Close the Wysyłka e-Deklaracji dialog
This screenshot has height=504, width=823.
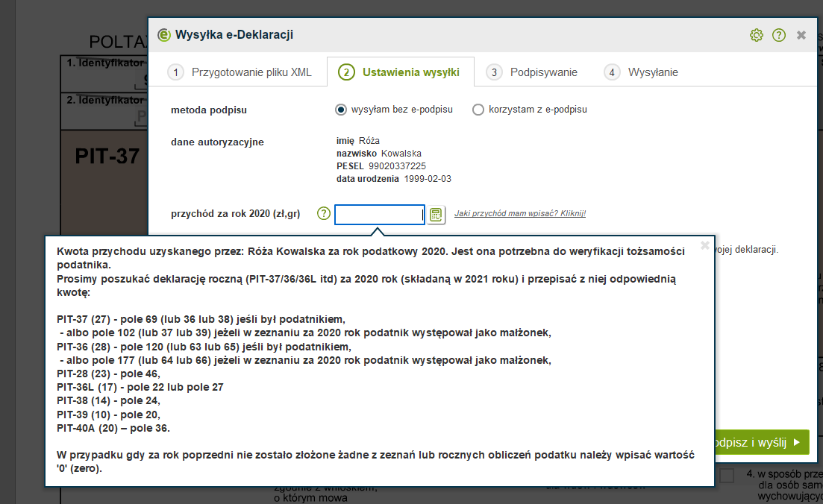[x=801, y=35]
